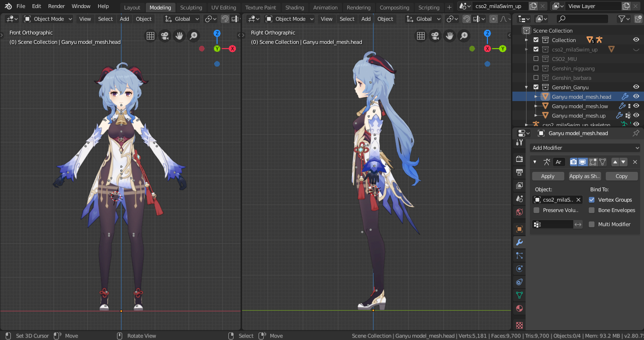Click the outliner filter funnel icon
This screenshot has height=340, width=644.
(622, 19)
